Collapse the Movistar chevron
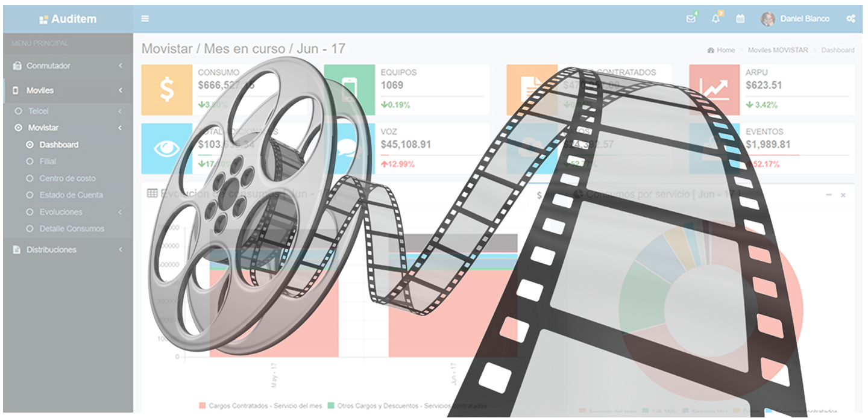 pos(120,128)
